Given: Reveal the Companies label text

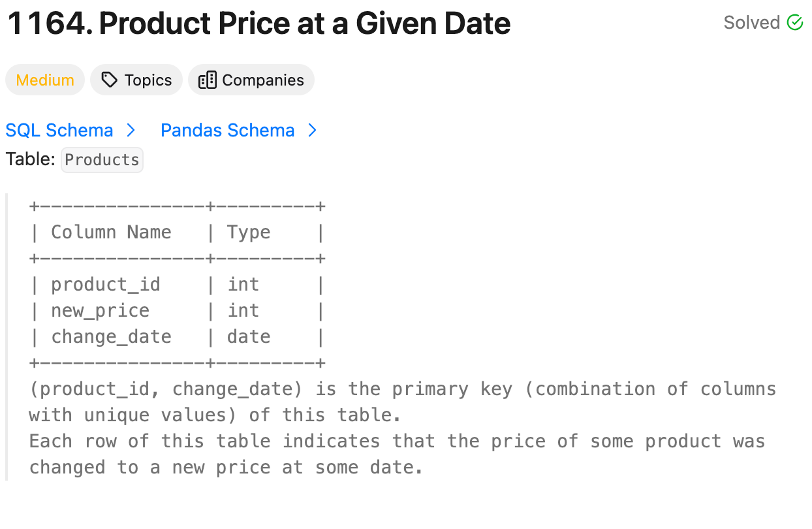Looking at the screenshot, I should point(263,80).
